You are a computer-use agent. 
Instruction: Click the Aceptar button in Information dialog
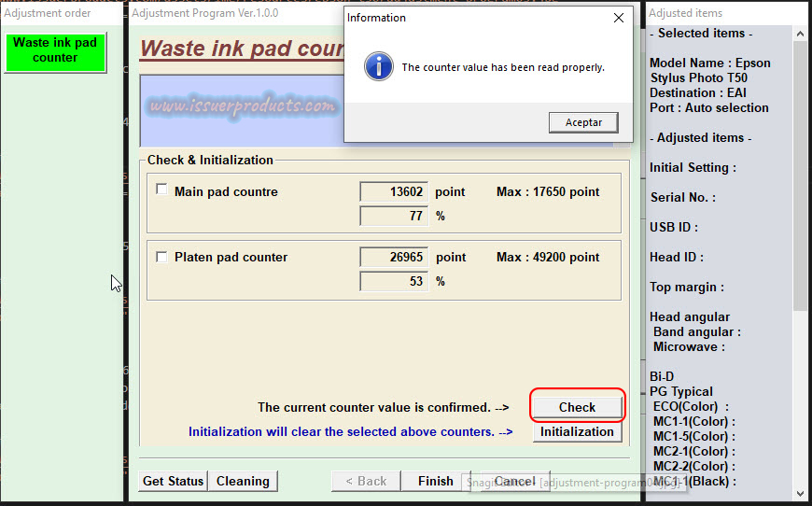click(583, 122)
